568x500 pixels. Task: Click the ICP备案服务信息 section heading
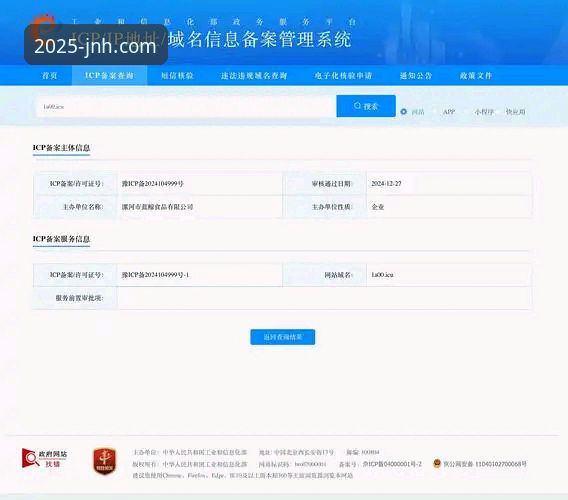coord(61,239)
